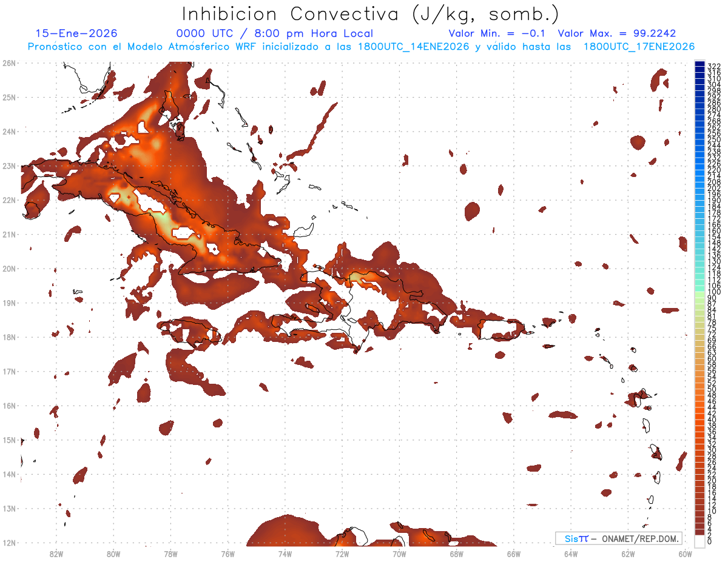Viewport: 728px width, 562px height.
Task: Click the darkest blue swatch beside 322
Action: pyautogui.click(x=699, y=65)
